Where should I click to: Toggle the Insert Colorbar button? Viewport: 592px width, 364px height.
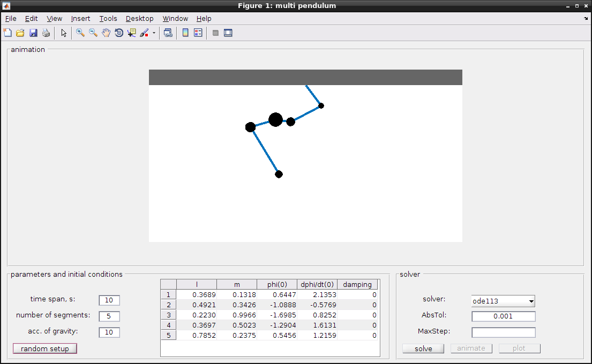(185, 33)
